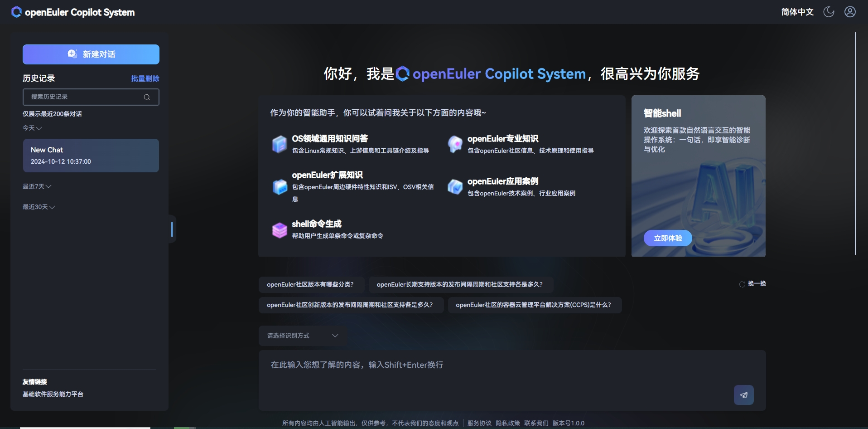Collapse the 今天 history group
The width and height of the screenshot is (868, 429).
(x=32, y=128)
